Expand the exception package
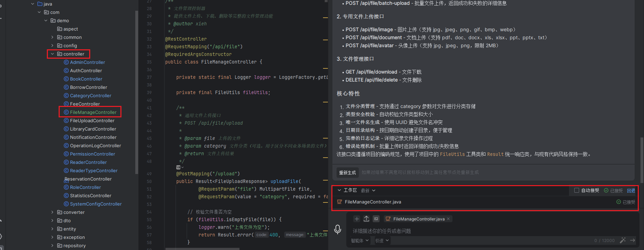 pos(52,237)
